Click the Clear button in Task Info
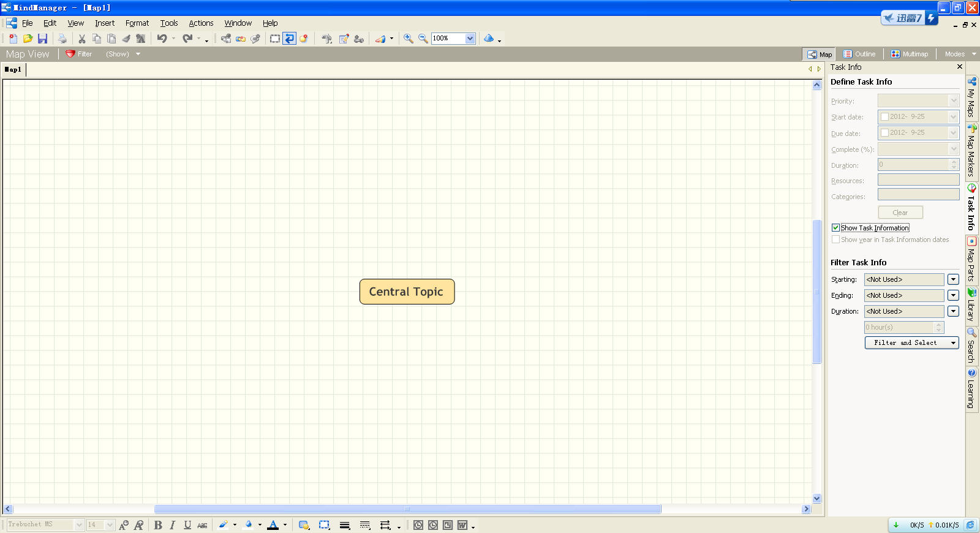The image size is (980, 533). [x=900, y=213]
